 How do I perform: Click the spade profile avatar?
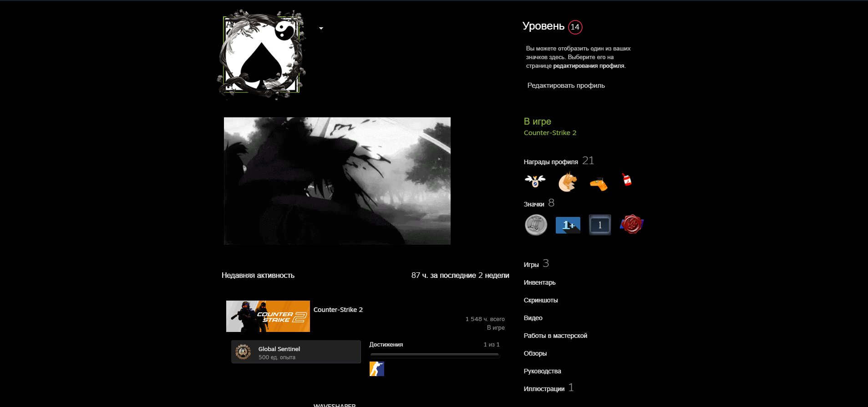(x=261, y=55)
